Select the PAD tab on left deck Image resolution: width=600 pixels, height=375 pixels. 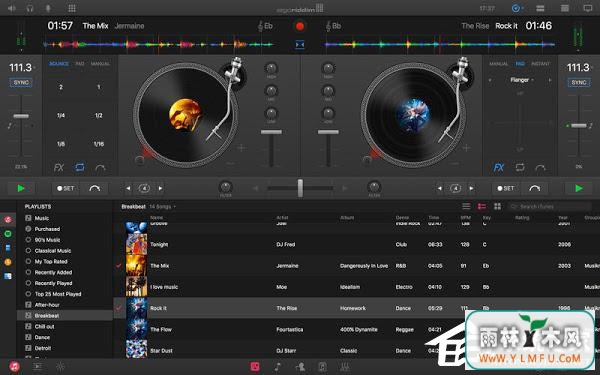point(80,64)
